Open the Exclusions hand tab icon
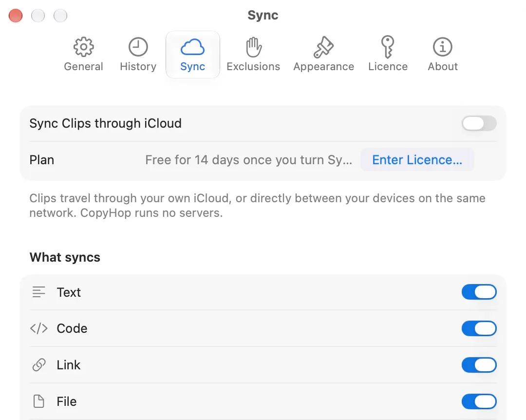The image size is (526, 420). pos(254,47)
